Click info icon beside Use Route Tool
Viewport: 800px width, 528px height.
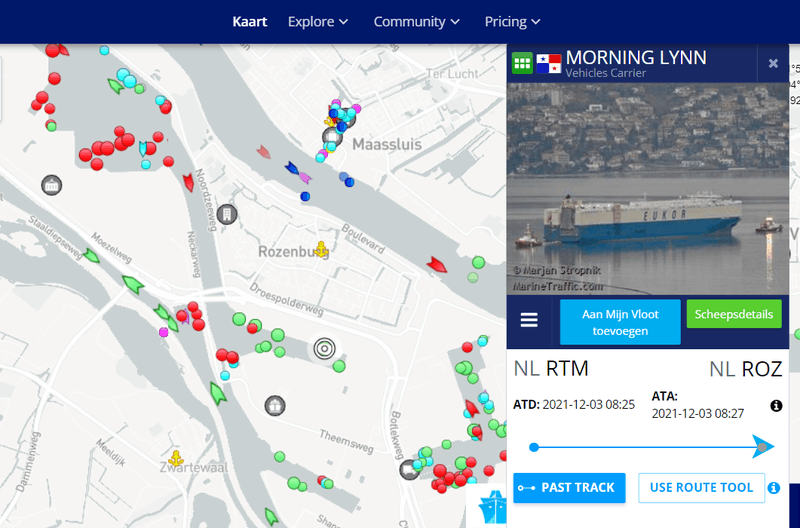[x=773, y=488]
